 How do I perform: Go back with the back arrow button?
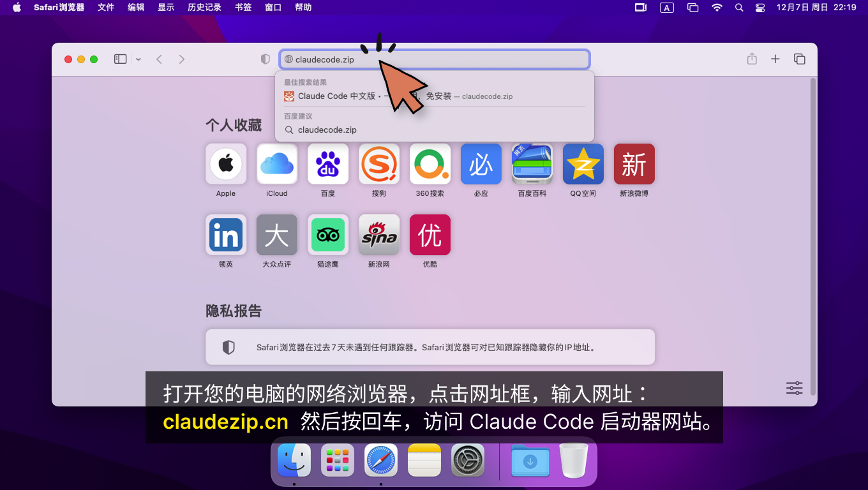pos(160,59)
